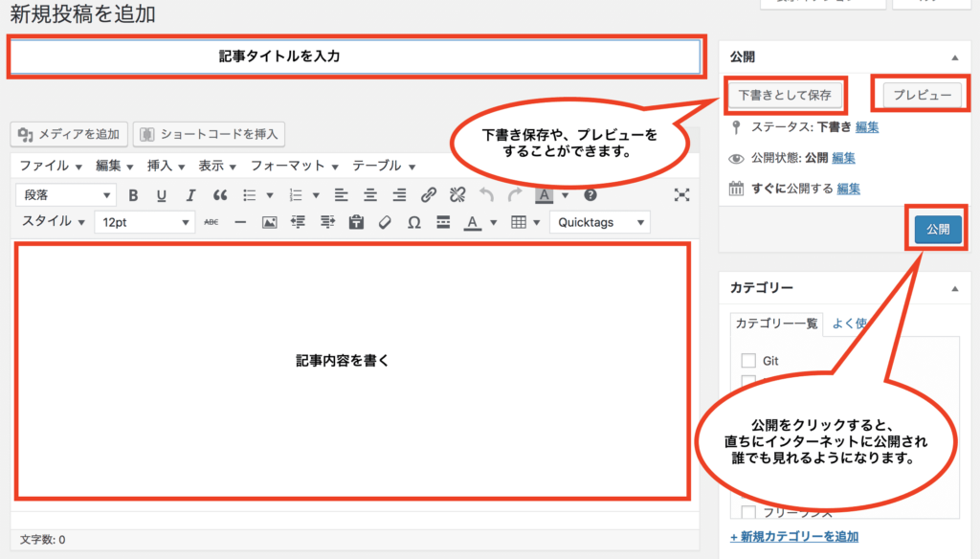Center align text with the toolbar icon
980x559 pixels.
point(369,195)
